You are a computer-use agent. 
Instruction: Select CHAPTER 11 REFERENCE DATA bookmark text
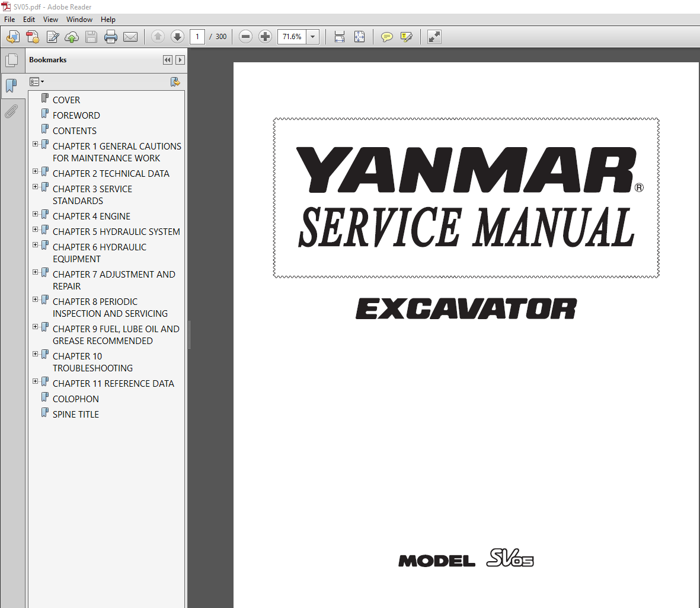pyautogui.click(x=113, y=383)
